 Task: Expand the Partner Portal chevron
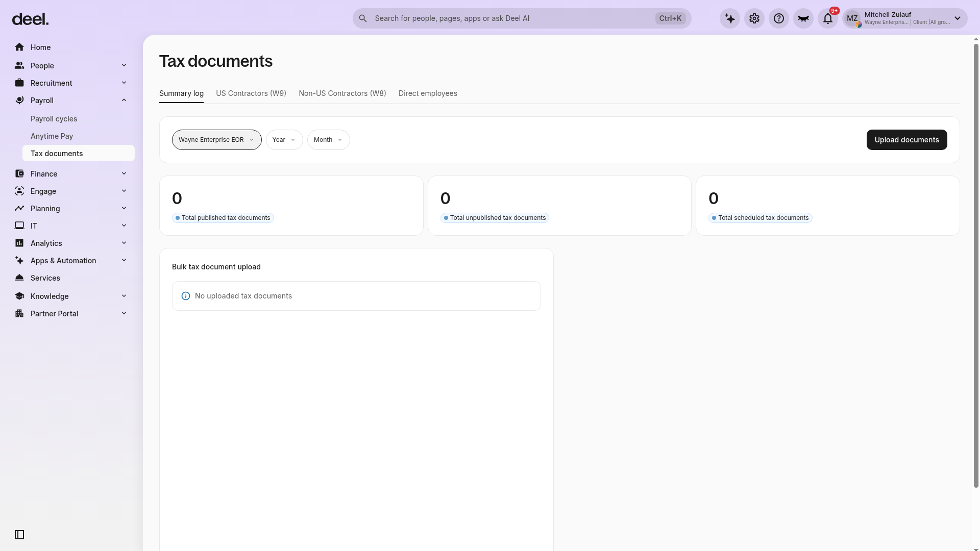[124, 313]
